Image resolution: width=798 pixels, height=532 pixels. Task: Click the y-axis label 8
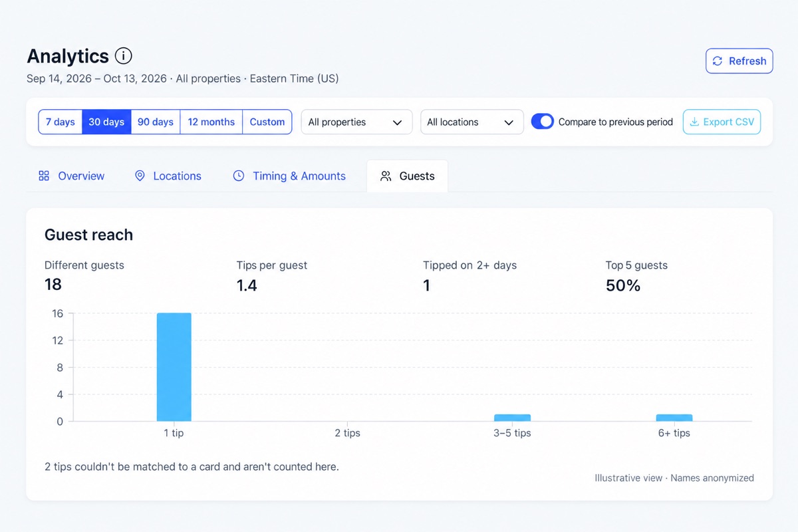point(60,368)
